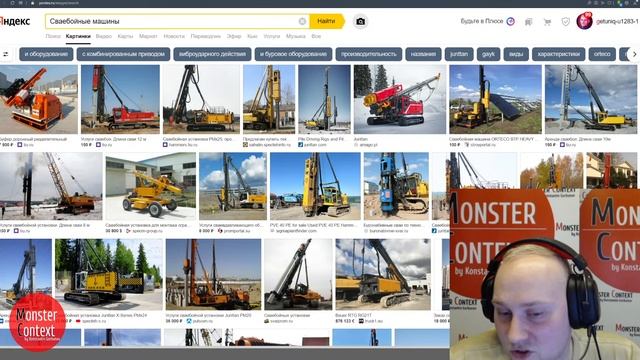Viewport: 640px width, 360px height.
Task: Open the Маркет tab
Action: (148, 36)
